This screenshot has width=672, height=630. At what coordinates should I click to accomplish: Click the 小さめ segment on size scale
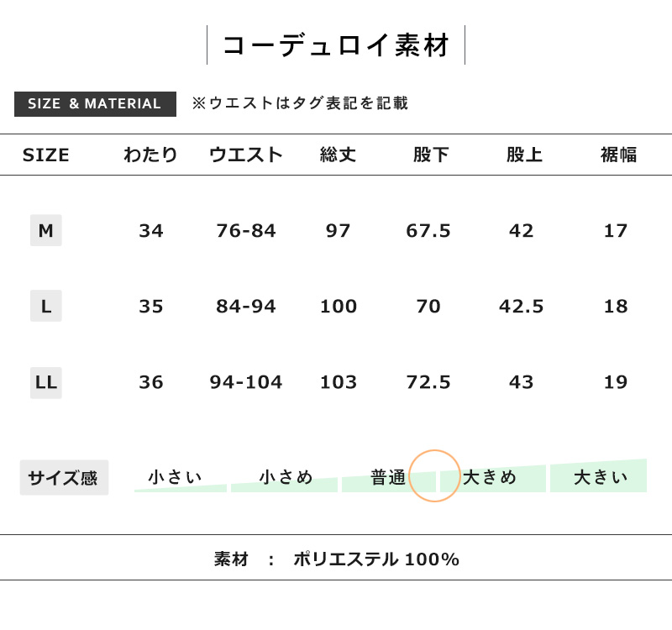286,478
